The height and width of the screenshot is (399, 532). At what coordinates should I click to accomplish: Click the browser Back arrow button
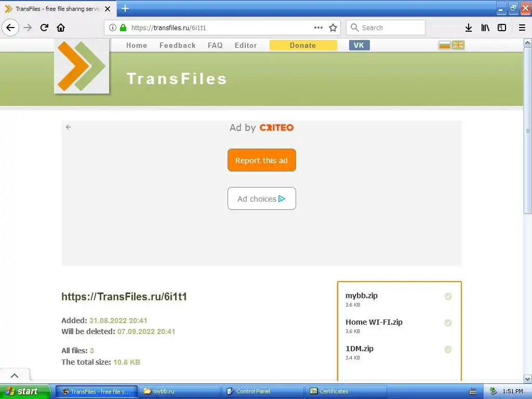click(x=10, y=28)
